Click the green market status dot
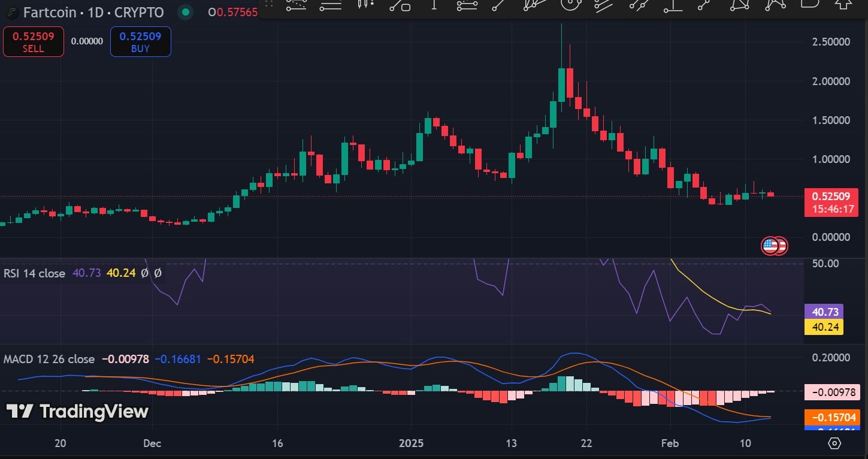868x459 pixels. click(186, 12)
